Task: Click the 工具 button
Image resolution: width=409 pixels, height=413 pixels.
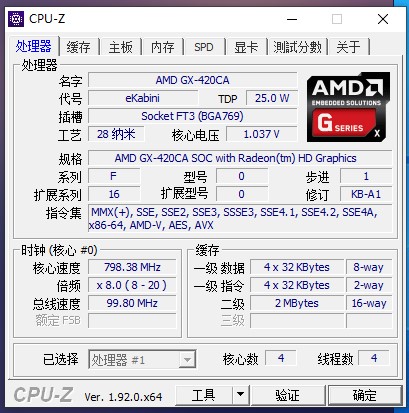Action: (203, 395)
